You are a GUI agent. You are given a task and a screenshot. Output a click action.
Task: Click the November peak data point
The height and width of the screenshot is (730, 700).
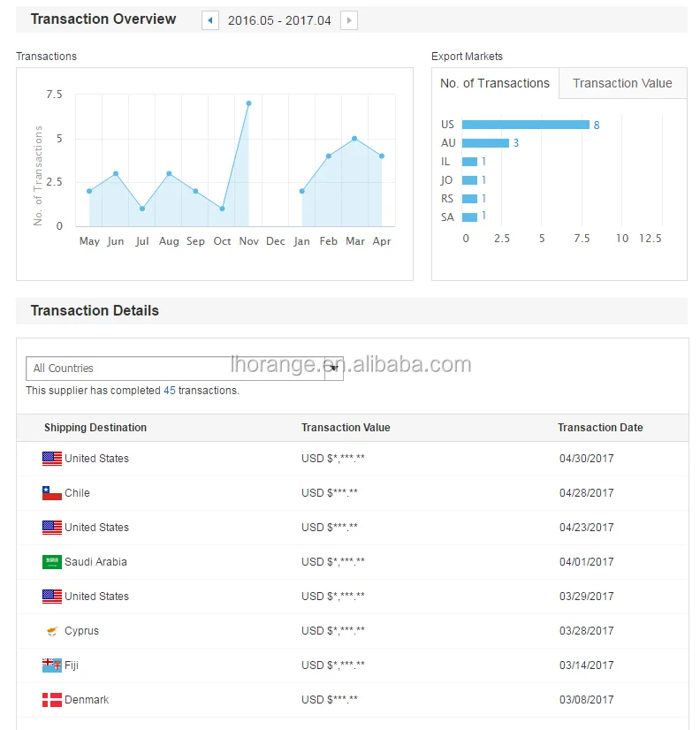[248, 103]
